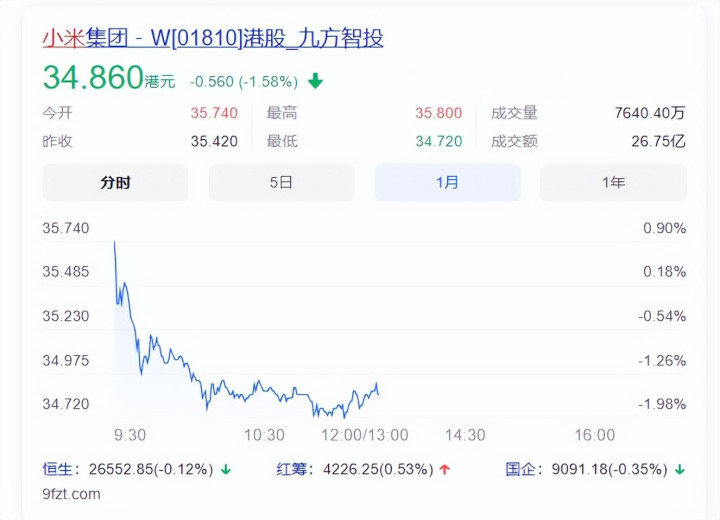Click the -0.54% percentage axis label
720x520 pixels.
pyautogui.click(x=662, y=317)
